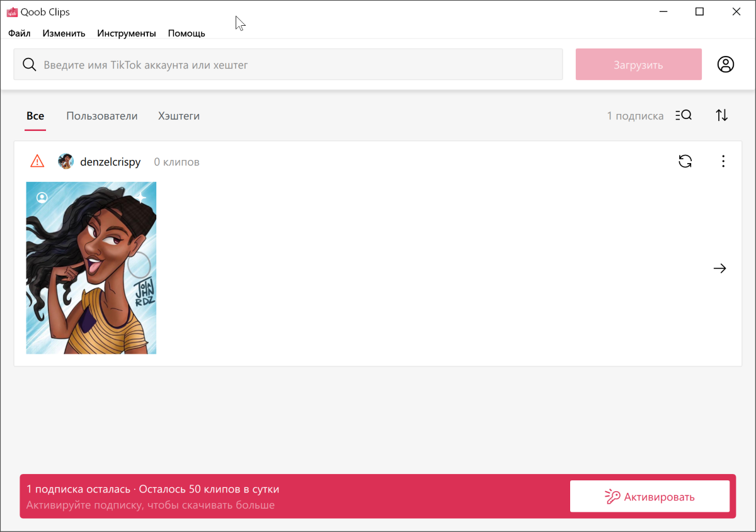This screenshot has height=532, width=756.
Task: Open the user account profile icon
Action: pyautogui.click(x=726, y=64)
